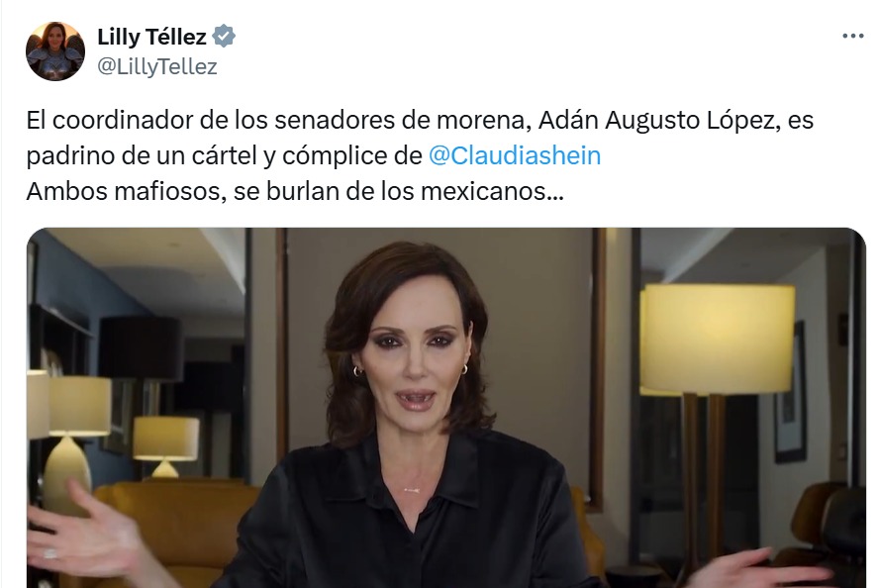Image resolution: width=878 pixels, height=588 pixels.
Task: Open Lilly Téllez's profile picture avatar
Action: [54, 50]
